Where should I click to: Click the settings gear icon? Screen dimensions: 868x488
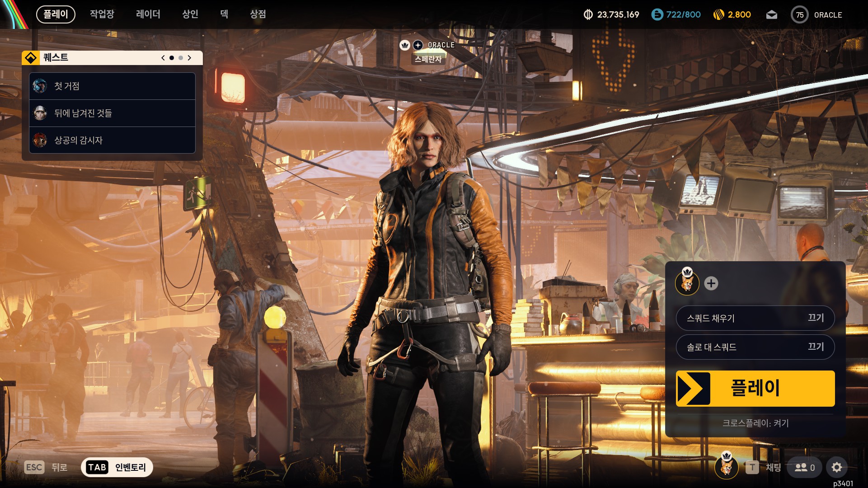coord(836,467)
